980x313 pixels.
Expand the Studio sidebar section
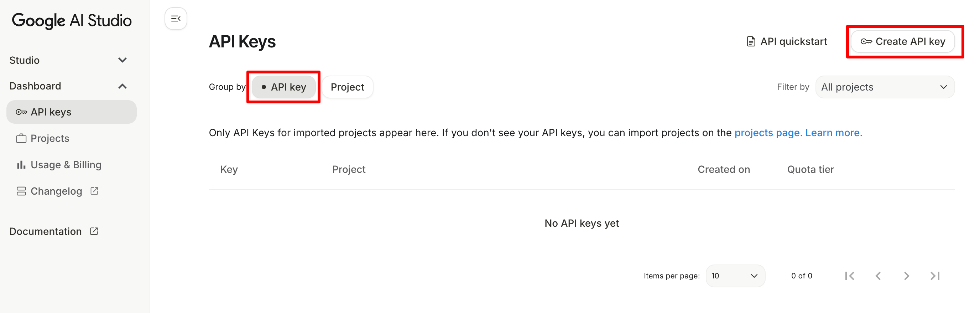tap(122, 60)
